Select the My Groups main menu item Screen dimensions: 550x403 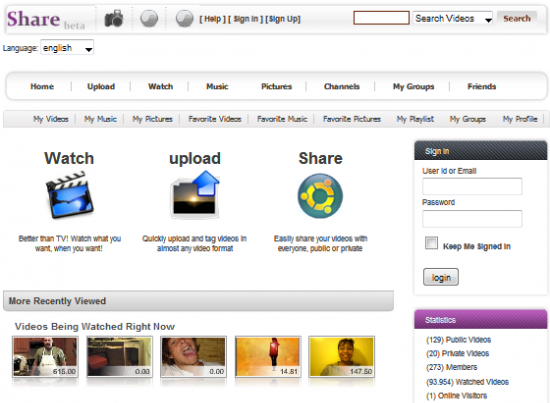(413, 86)
